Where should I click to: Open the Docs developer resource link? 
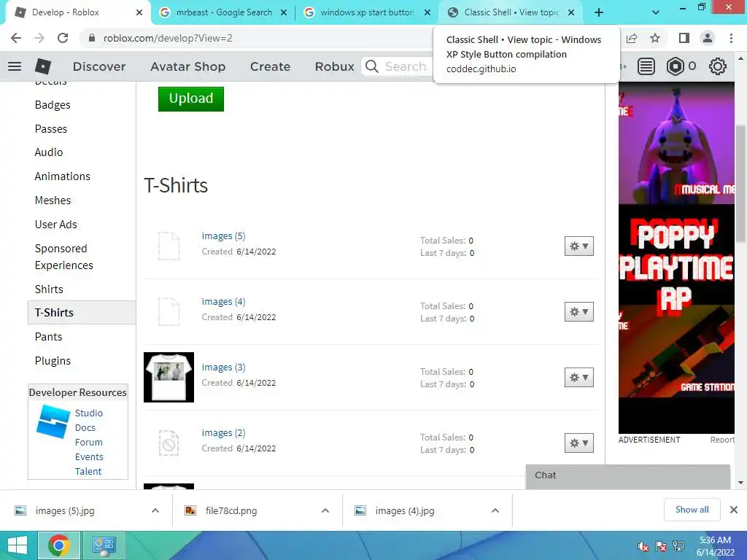click(85, 427)
